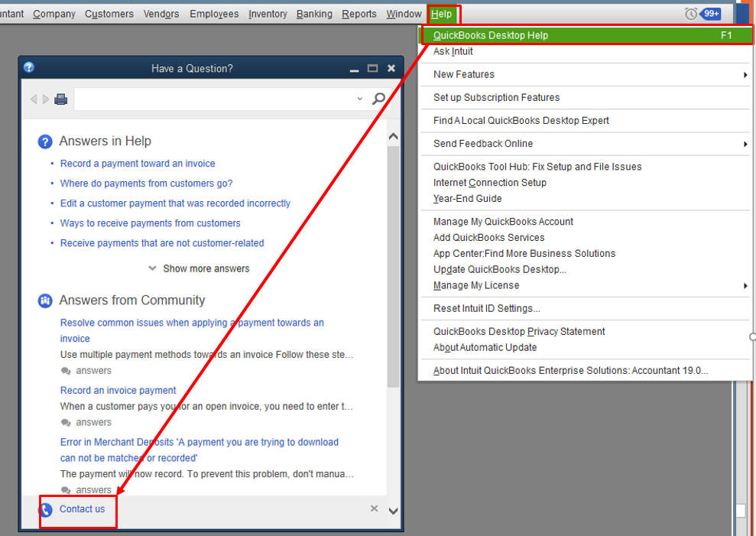Click the Contact us link

click(x=82, y=509)
